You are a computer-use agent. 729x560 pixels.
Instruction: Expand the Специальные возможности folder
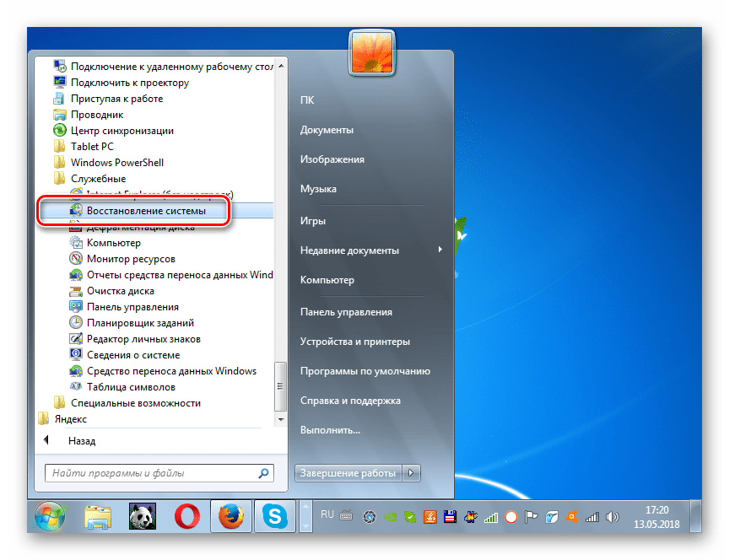(127, 403)
